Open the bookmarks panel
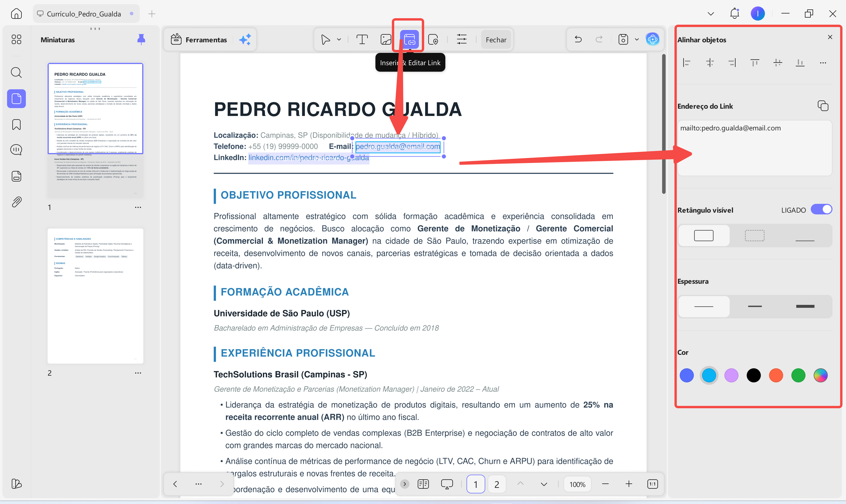846x504 pixels. point(16,125)
